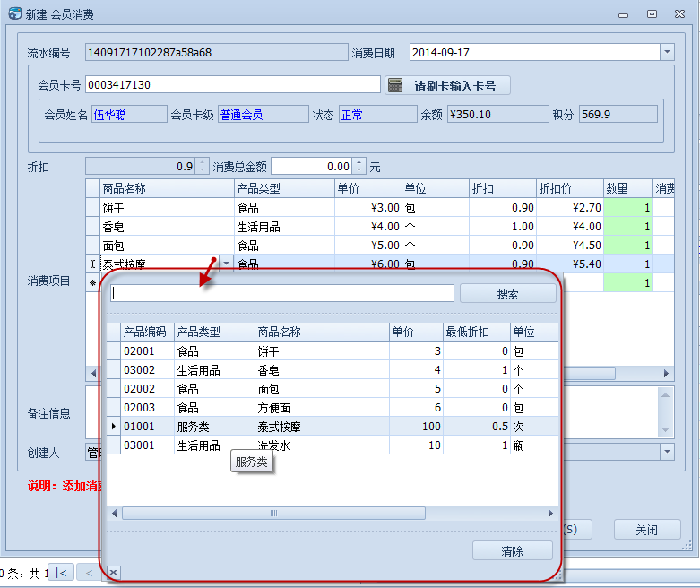The width and height of the screenshot is (700, 588).
Task: Open the 泰式按摩 product cell dropdown
Action: 227,263
